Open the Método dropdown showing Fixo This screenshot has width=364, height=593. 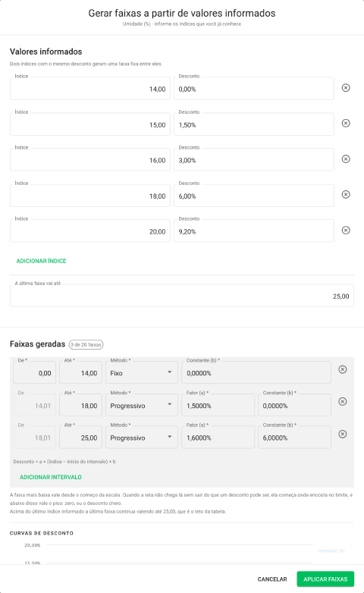142,372
